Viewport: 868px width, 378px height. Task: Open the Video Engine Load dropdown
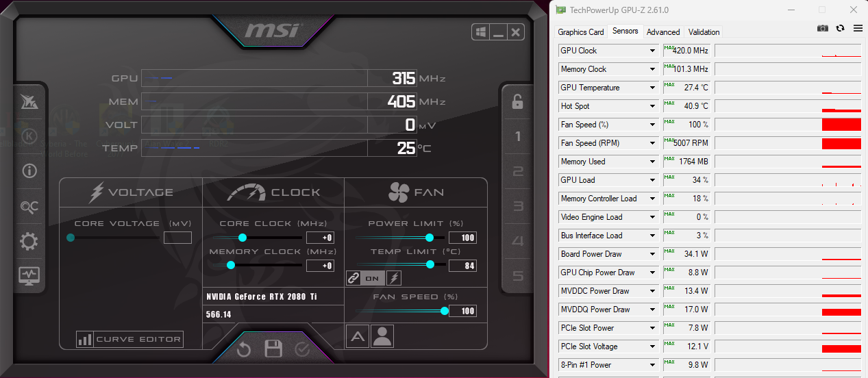tap(652, 217)
